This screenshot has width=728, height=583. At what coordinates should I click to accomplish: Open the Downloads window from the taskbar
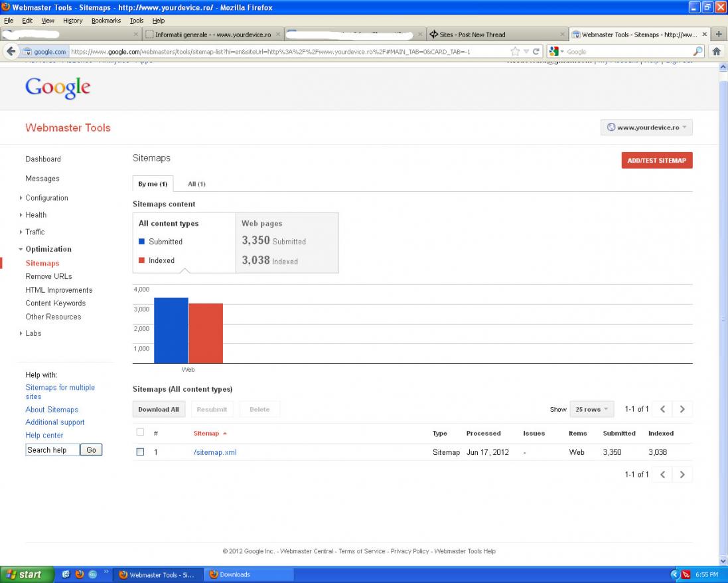[x=250, y=574]
